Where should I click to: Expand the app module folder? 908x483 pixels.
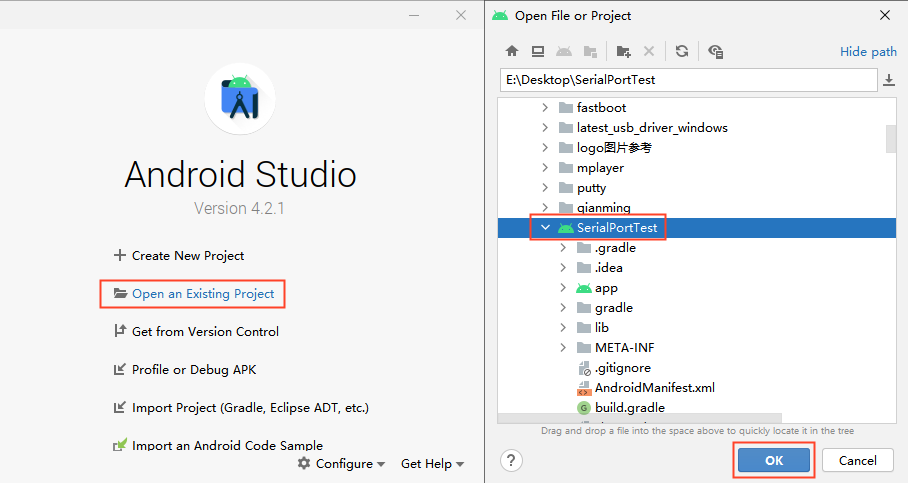(x=563, y=288)
